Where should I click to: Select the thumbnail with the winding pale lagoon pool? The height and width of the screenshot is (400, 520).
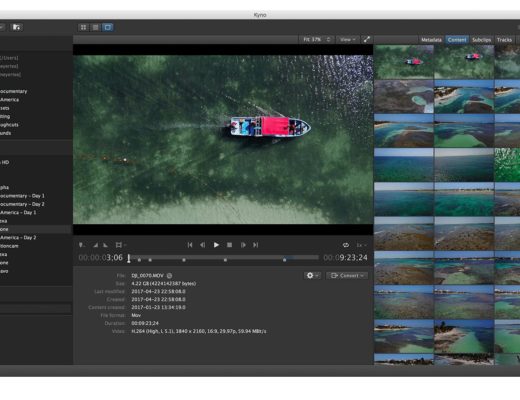point(404,97)
